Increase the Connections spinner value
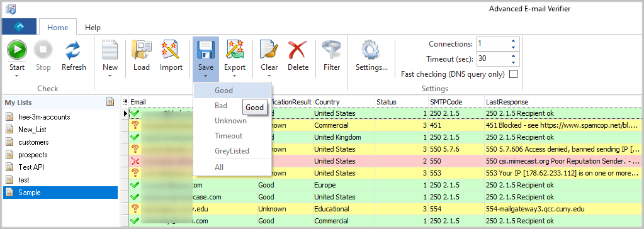 [x=514, y=41]
